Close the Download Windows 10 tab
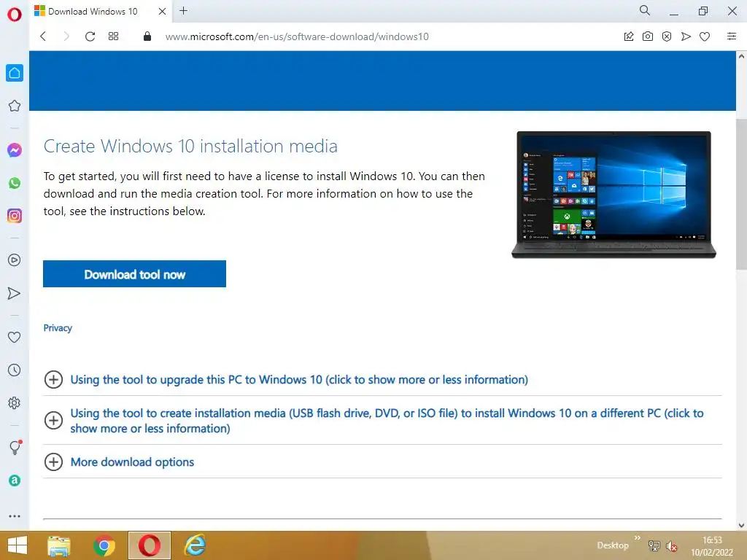The width and height of the screenshot is (747, 560). tap(162, 11)
